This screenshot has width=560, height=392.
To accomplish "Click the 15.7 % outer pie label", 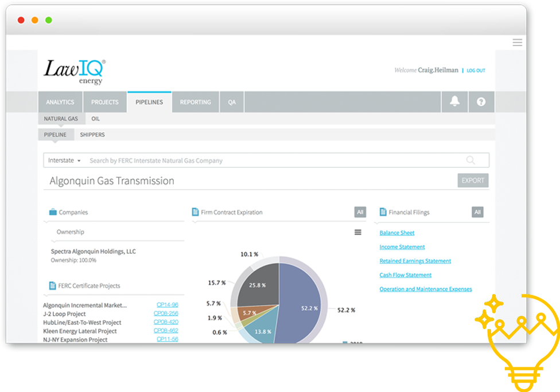I will (x=217, y=283).
